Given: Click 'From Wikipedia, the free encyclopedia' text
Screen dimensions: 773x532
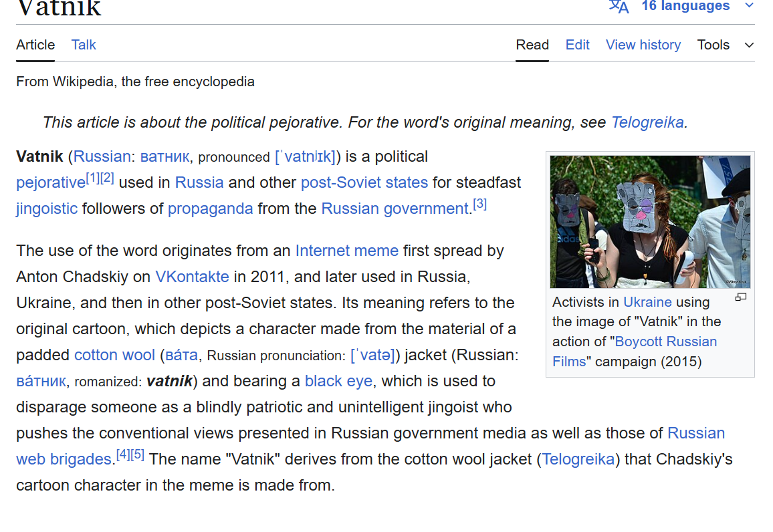Looking at the screenshot, I should point(136,82).
